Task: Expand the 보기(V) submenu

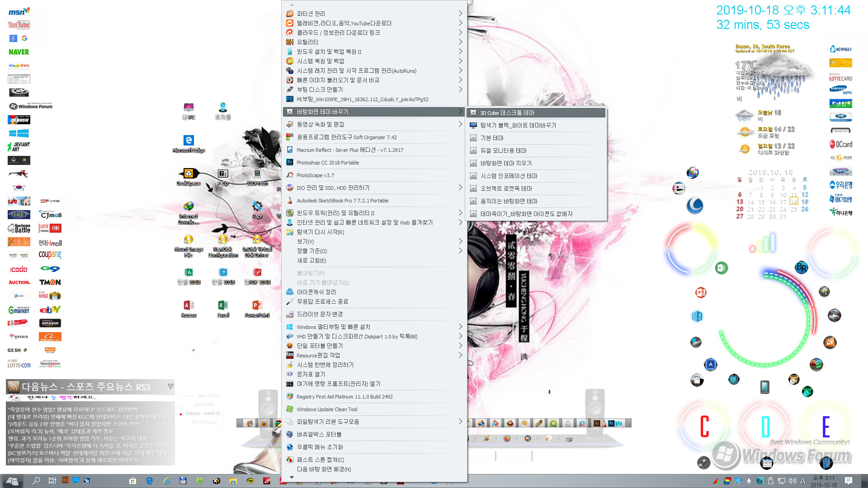Action: pyautogui.click(x=374, y=241)
